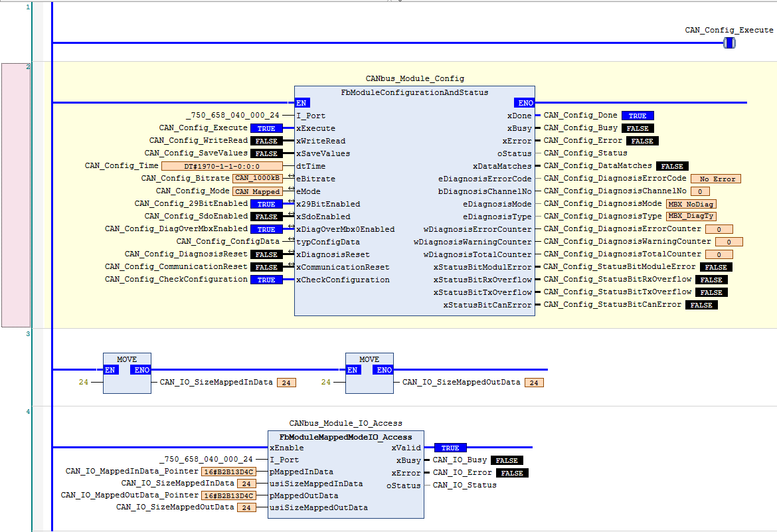This screenshot has width=777, height=532.
Task: Click the CAN_Mapped mode value box
Action: tap(257, 191)
